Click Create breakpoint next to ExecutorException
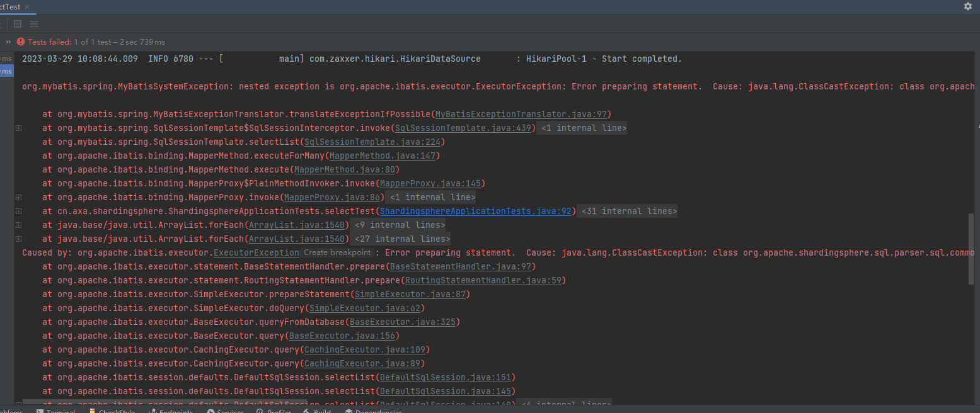Screen dimensions: 980x413 (338, 252)
